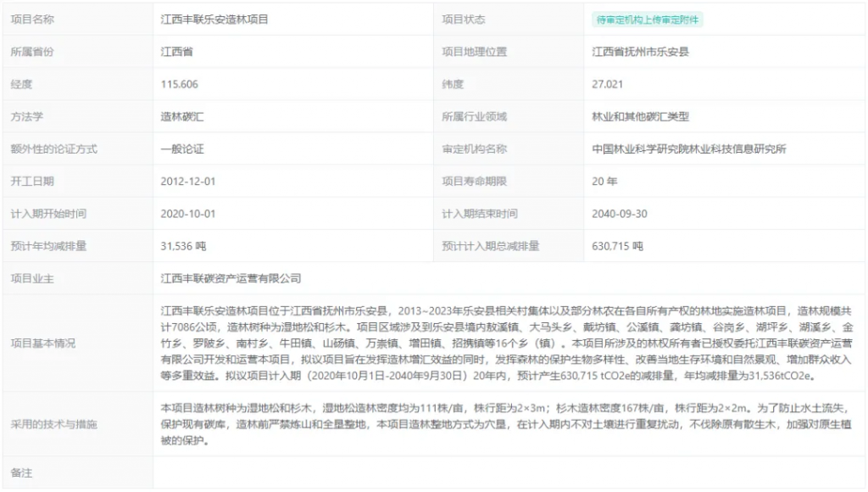Click the empty 备注 field
868x492 pixels.
point(507,472)
